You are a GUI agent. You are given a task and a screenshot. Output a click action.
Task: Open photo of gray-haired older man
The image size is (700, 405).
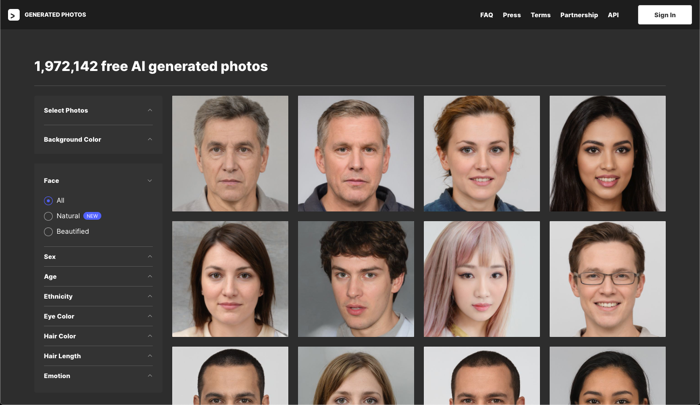[230, 153]
